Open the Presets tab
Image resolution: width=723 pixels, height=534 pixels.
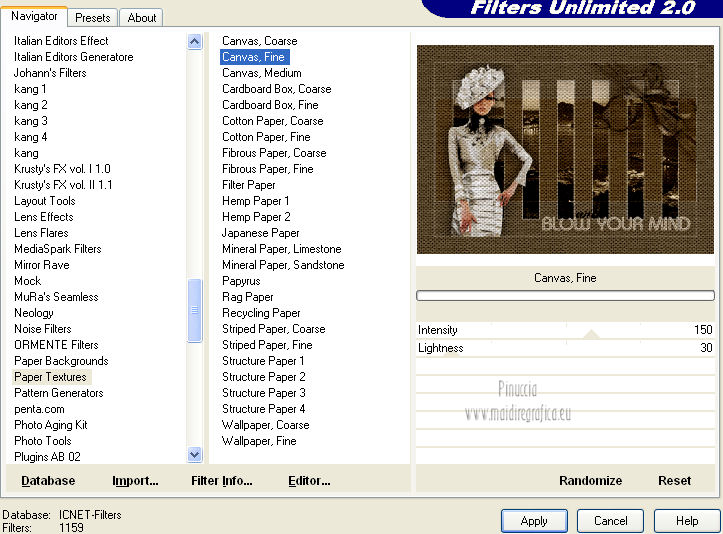pyautogui.click(x=93, y=18)
